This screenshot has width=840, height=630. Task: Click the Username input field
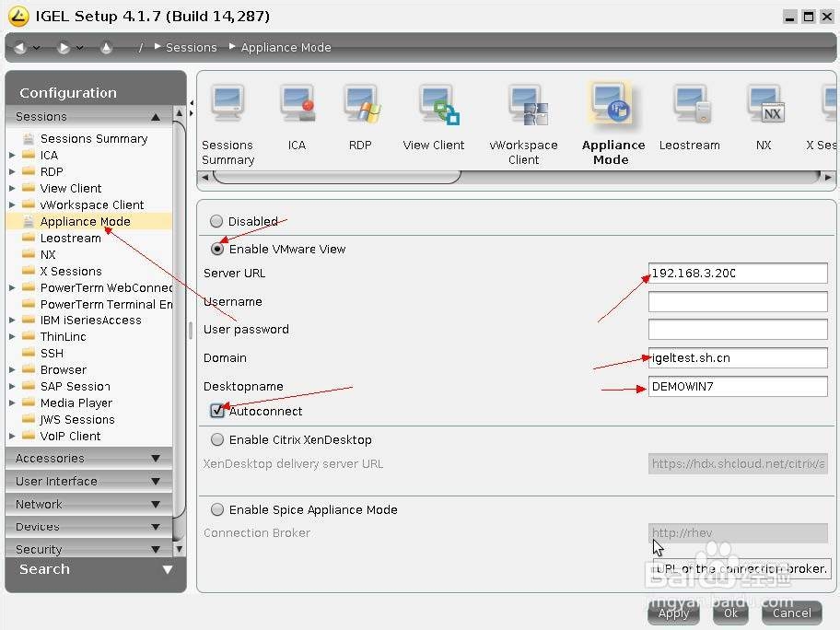738,301
